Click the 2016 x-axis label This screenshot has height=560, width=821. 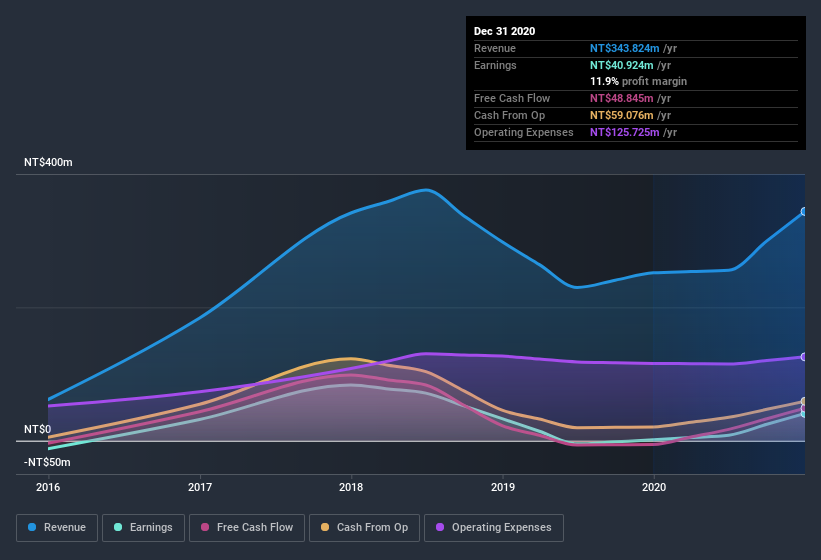(x=48, y=487)
